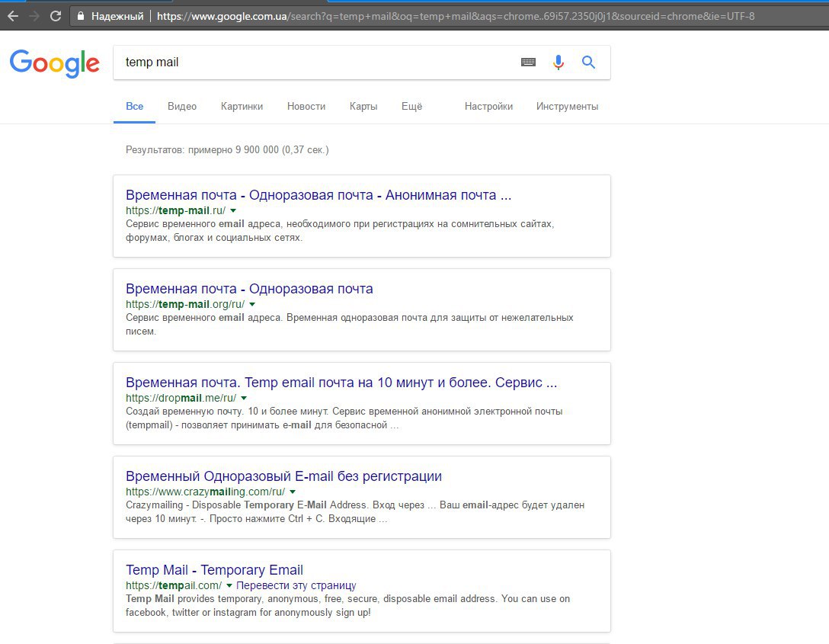Open the on-screen keyboard icon in search box
The image size is (829, 644).
tap(528, 62)
